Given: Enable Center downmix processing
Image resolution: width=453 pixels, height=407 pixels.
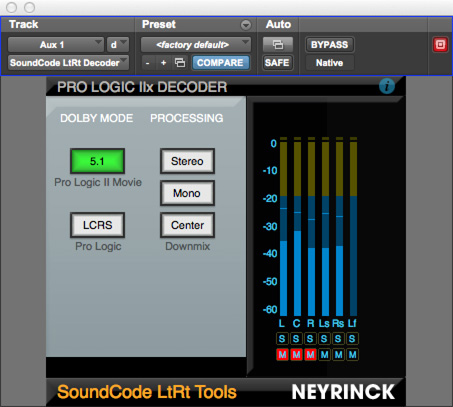Looking at the screenshot, I should point(187,225).
